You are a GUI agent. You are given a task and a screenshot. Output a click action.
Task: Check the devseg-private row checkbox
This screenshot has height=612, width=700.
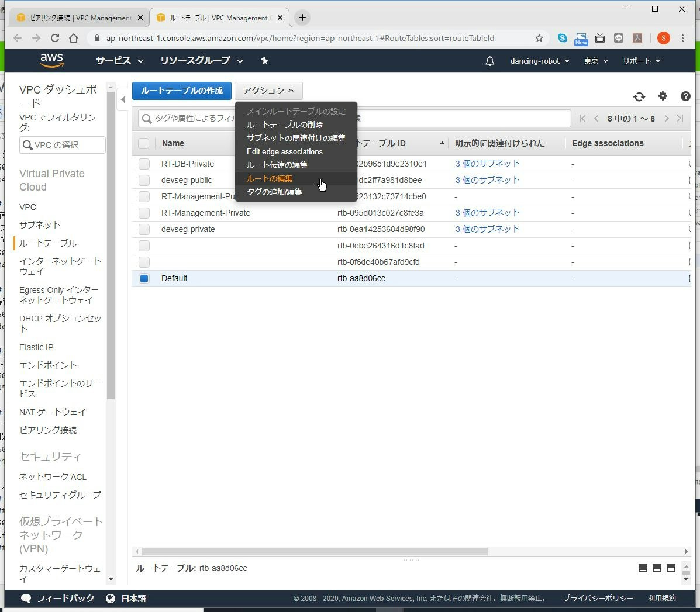pos(144,229)
